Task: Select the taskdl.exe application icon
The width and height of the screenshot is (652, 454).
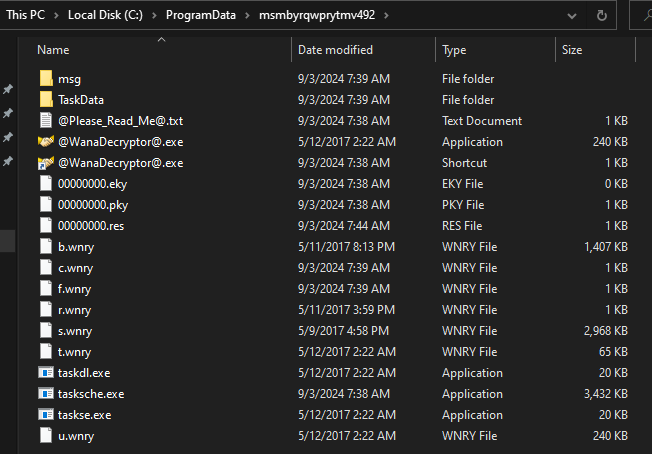Action: click(46, 373)
